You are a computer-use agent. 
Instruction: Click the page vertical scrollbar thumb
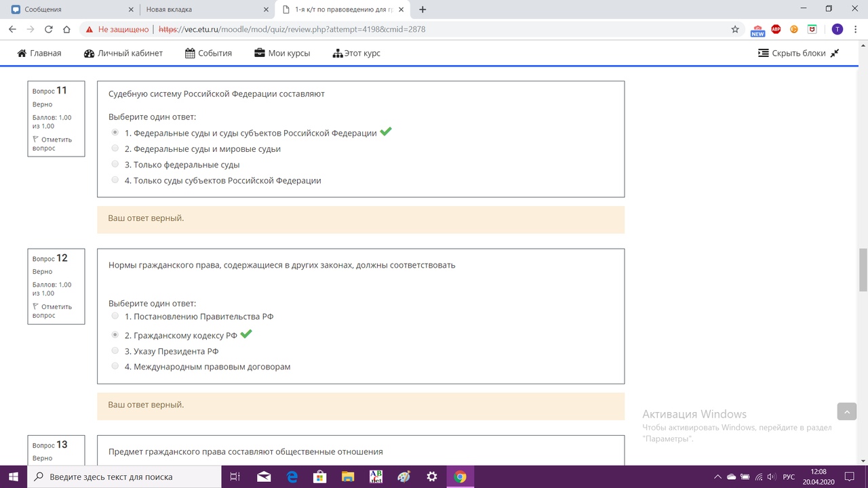pyautogui.click(x=863, y=269)
